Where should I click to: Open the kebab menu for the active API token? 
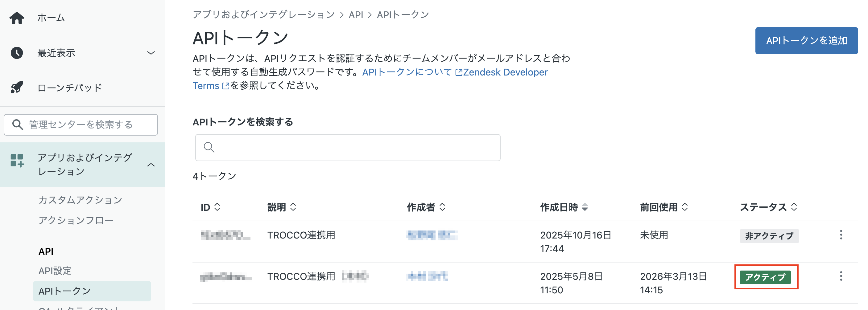841,277
